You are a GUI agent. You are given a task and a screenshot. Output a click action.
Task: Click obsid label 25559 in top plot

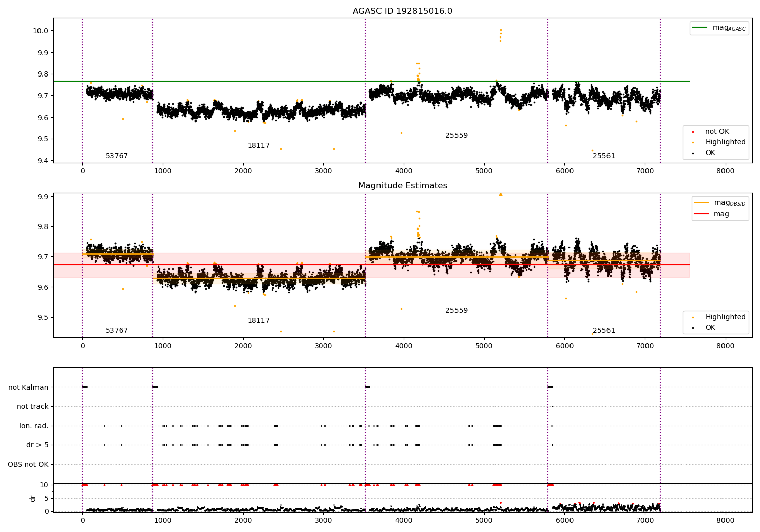coord(457,136)
